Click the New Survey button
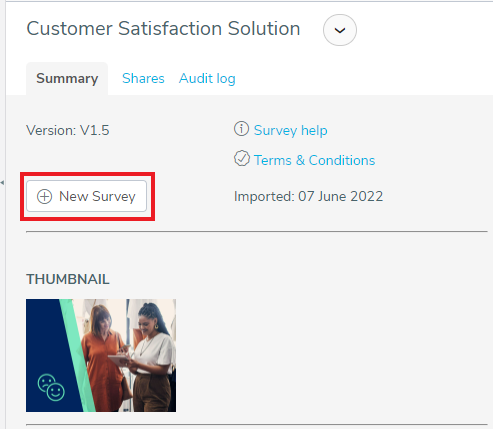The image size is (493, 429). (x=87, y=196)
